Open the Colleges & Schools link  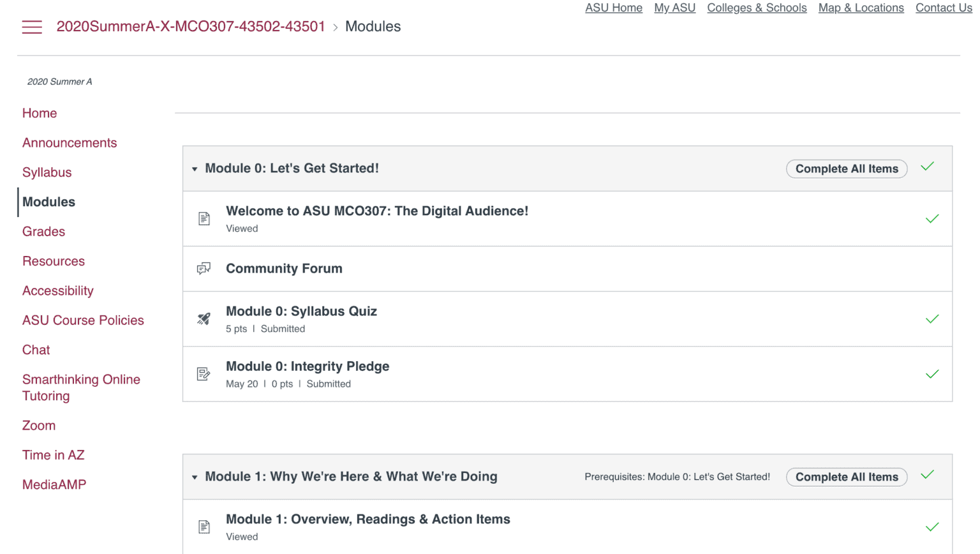pos(757,8)
